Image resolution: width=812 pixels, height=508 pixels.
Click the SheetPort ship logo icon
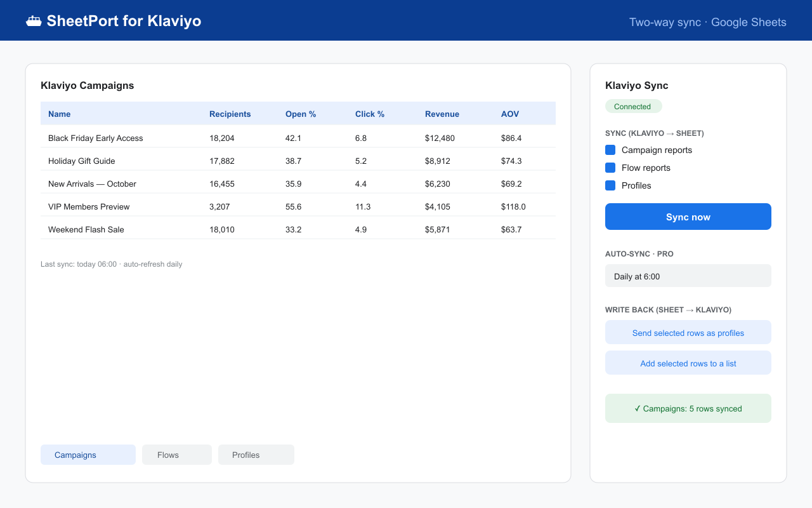[x=34, y=21]
